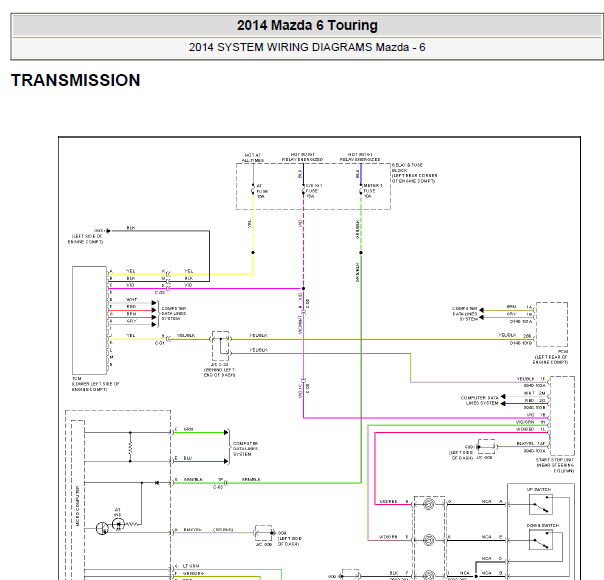Click the arrowhead on the blue data wire
604x580 pixels.
coord(226,461)
